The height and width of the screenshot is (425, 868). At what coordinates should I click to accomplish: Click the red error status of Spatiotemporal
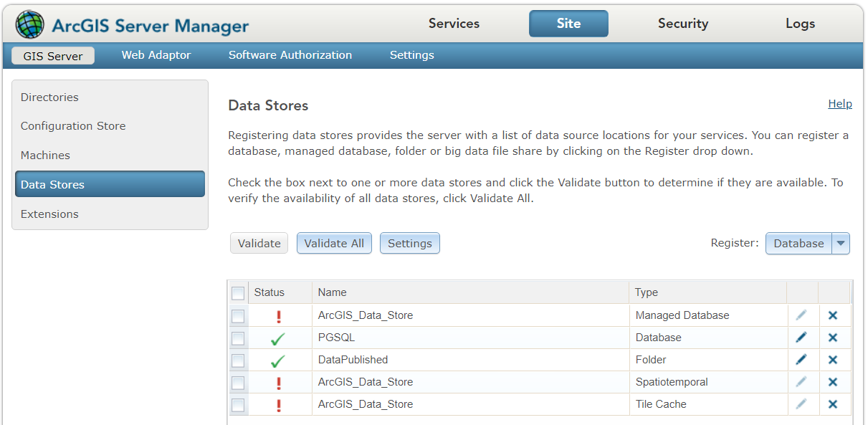pyautogui.click(x=279, y=383)
